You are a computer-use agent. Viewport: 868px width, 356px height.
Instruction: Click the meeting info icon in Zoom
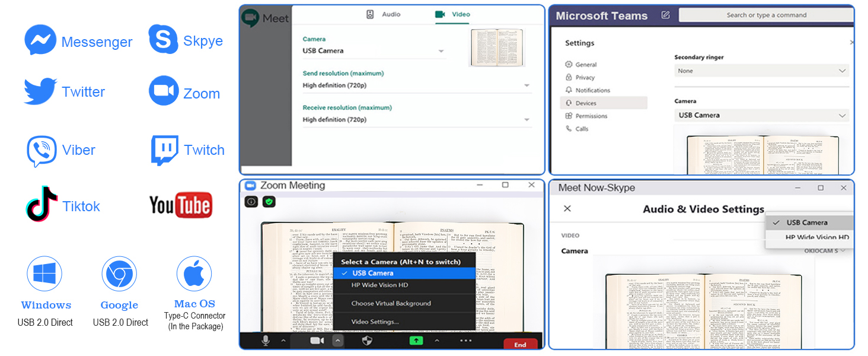tap(251, 202)
